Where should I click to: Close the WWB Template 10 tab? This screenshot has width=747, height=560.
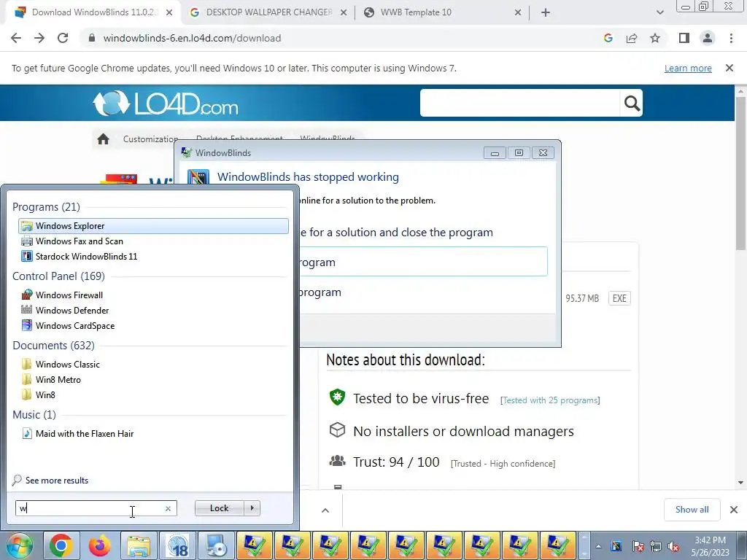pyautogui.click(x=518, y=12)
